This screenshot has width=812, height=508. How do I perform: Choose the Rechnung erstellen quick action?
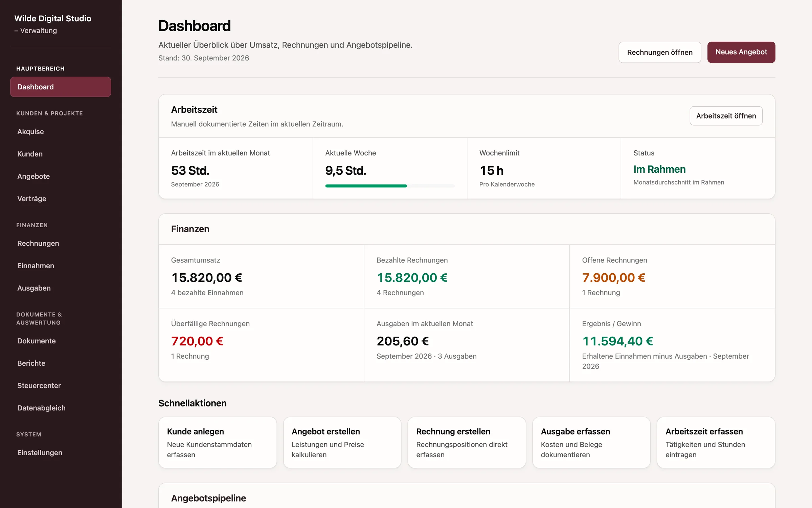(x=467, y=442)
